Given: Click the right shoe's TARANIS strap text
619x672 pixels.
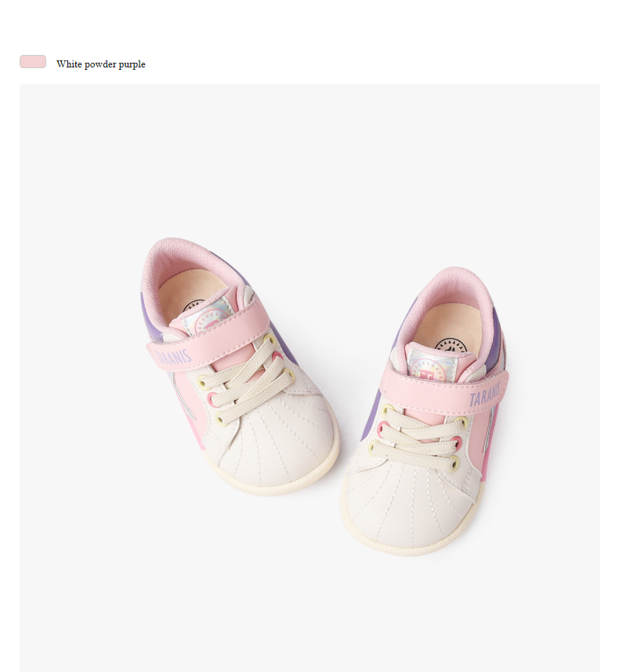Looking at the screenshot, I should [485, 394].
